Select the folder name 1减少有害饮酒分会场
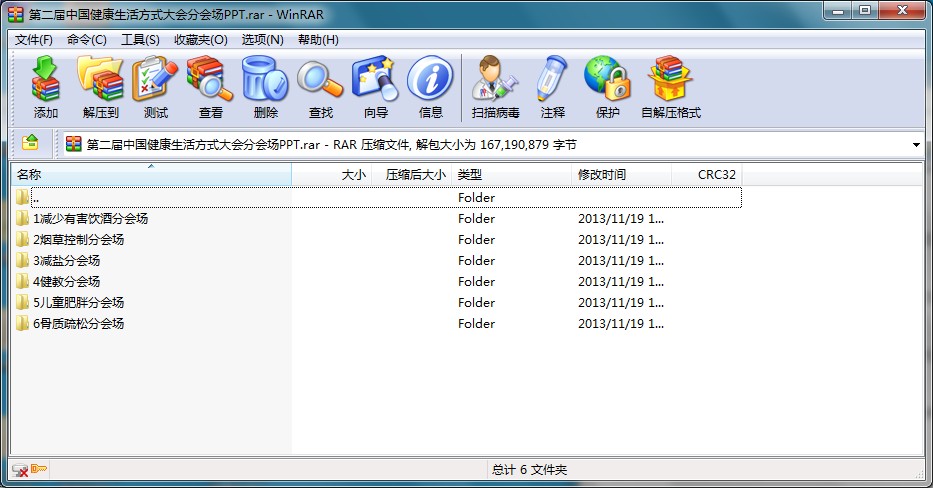This screenshot has width=933, height=488. (90, 218)
